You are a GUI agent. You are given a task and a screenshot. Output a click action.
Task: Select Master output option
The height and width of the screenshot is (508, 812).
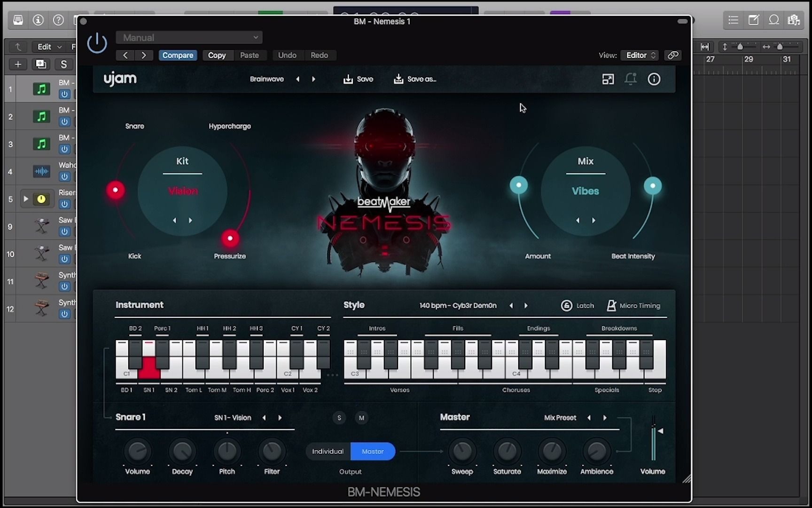click(x=373, y=452)
